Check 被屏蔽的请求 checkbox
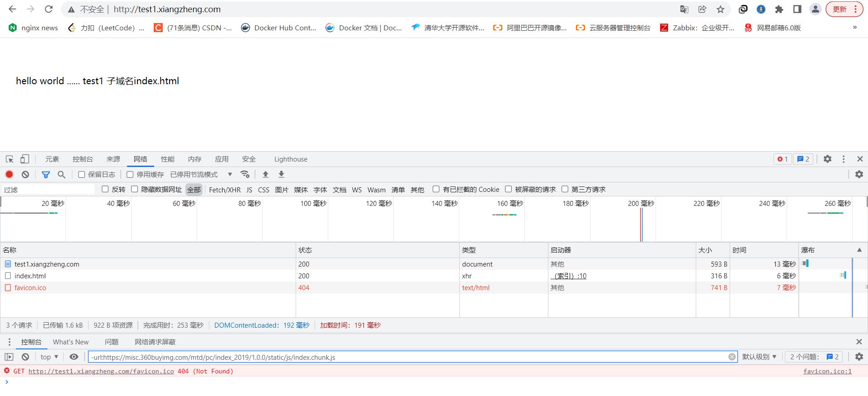The image size is (868, 396). pos(508,189)
